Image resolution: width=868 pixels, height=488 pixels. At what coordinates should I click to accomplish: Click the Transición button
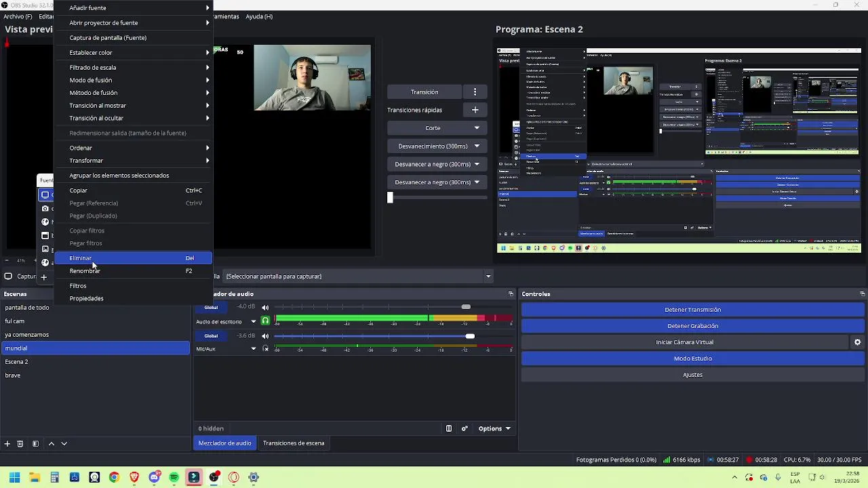point(425,91)
